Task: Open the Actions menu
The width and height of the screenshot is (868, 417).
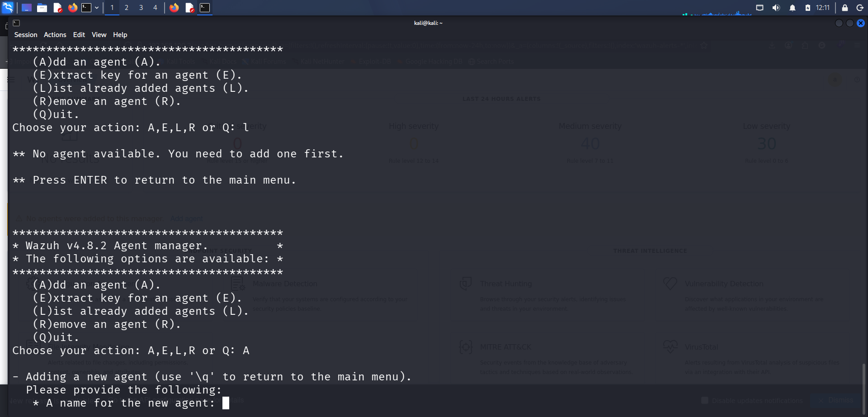Action: [55, 35]
